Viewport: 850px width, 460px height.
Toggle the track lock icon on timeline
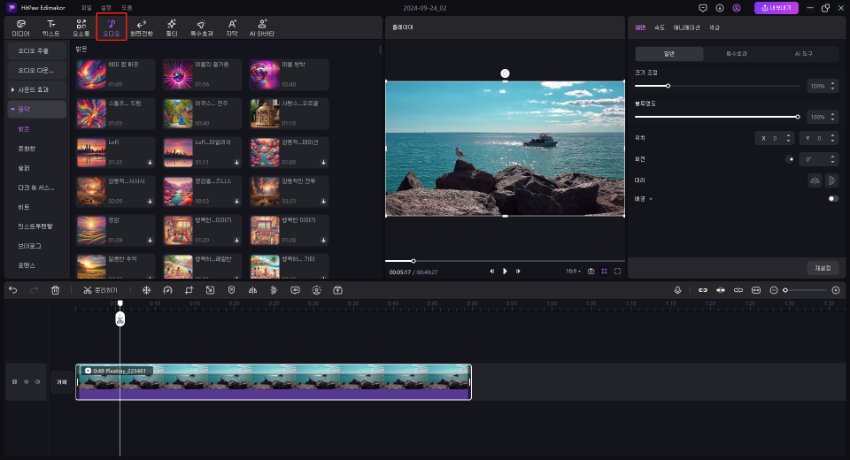pos(14,382)
